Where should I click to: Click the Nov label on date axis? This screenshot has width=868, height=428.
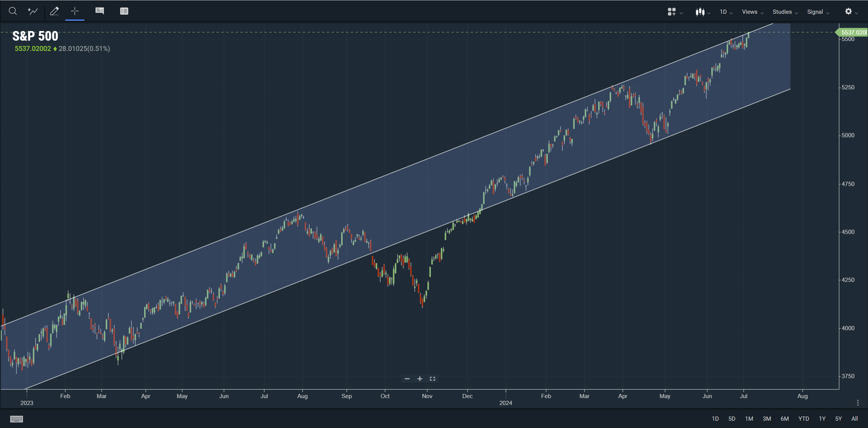(x=427, y=396)
